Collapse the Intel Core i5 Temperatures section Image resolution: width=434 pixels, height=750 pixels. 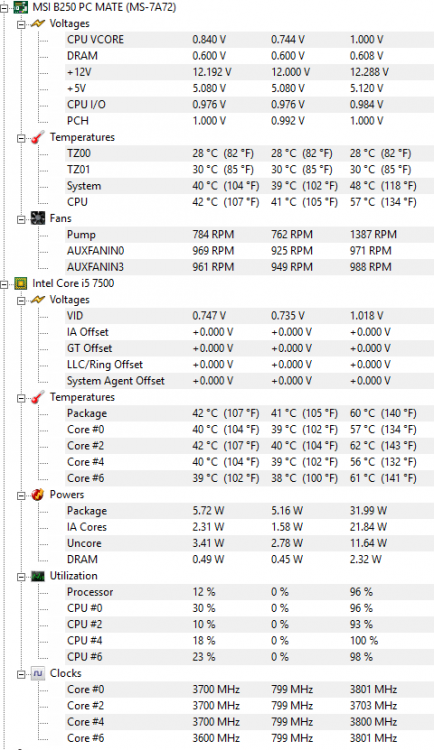point(21,398)
